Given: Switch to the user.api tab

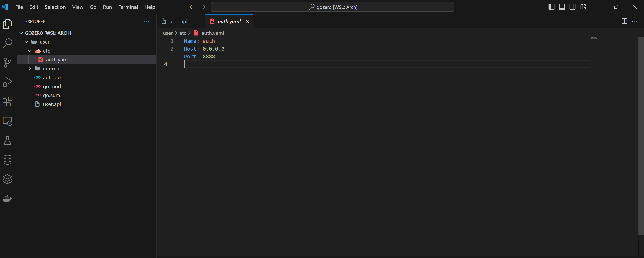Looking at the screenshot, I should tap(178, 21).
